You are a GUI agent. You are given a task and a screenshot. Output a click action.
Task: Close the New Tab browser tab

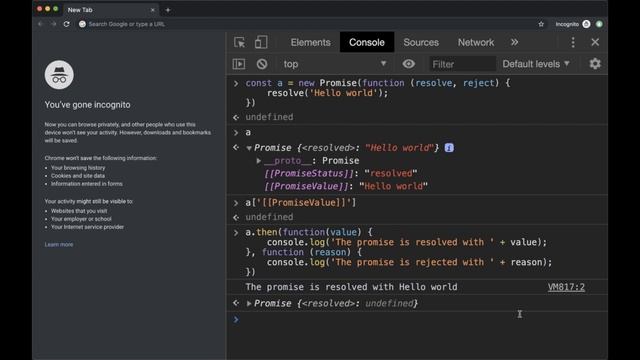coord(153,10)
